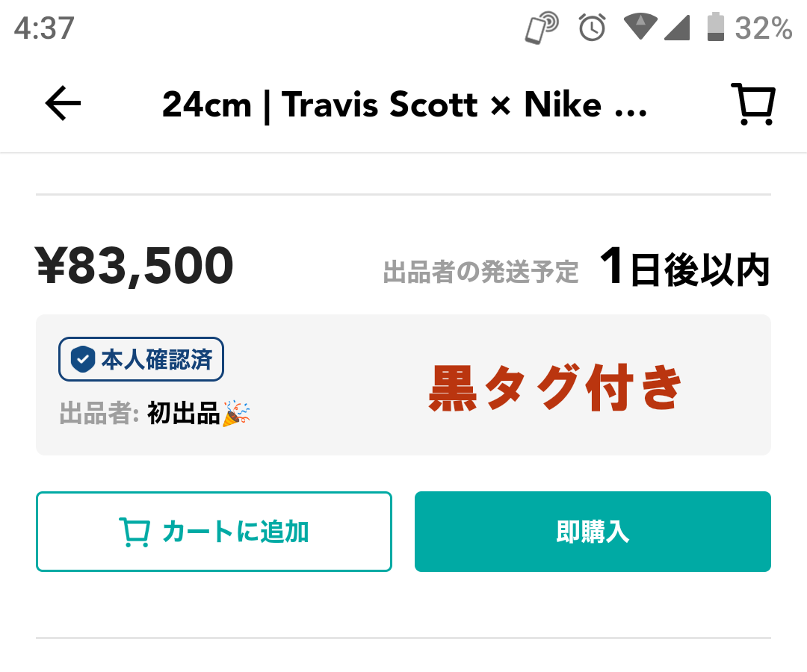Tap the back arrow icon
The height and width of the screenshot is (672, 807).
pyautogui.click(x=63, y=104)
